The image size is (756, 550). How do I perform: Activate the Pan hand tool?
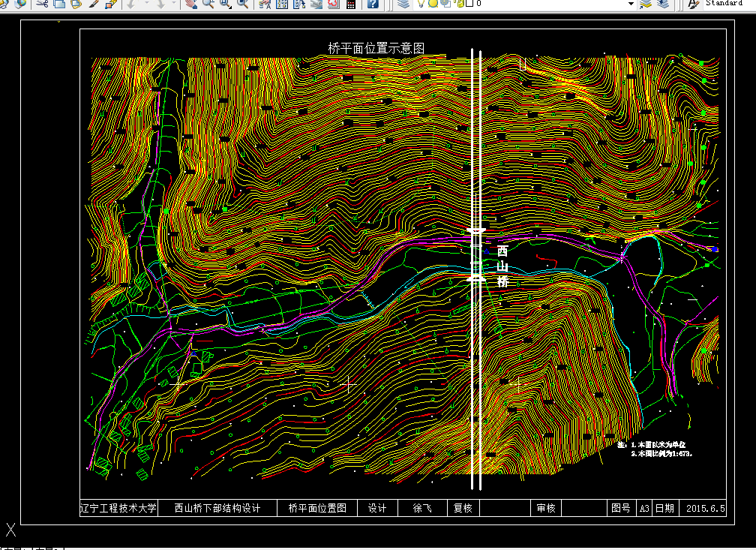pyautogui.click(x=191, y=4)
